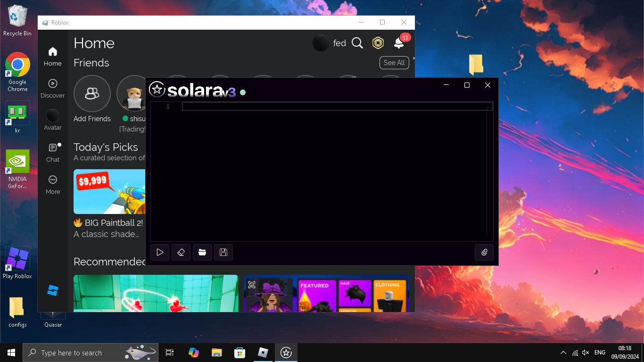Select NVIDIA GeForce desktop shortcut
The height and width of the screenshot is (362, 644).
click(17, 169)
